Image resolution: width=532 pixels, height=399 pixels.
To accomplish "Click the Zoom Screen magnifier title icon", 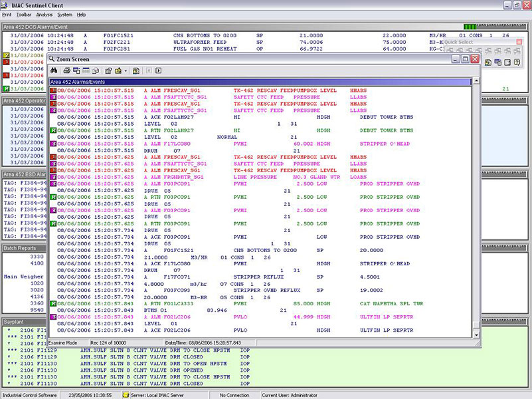I will [x=52, y=59].
